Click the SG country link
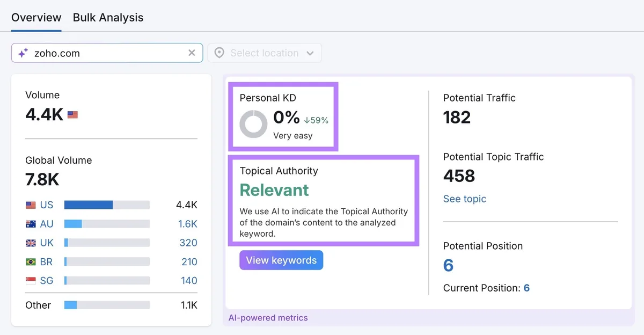Screen dimensions: 644x335 [x=47, y=280]
